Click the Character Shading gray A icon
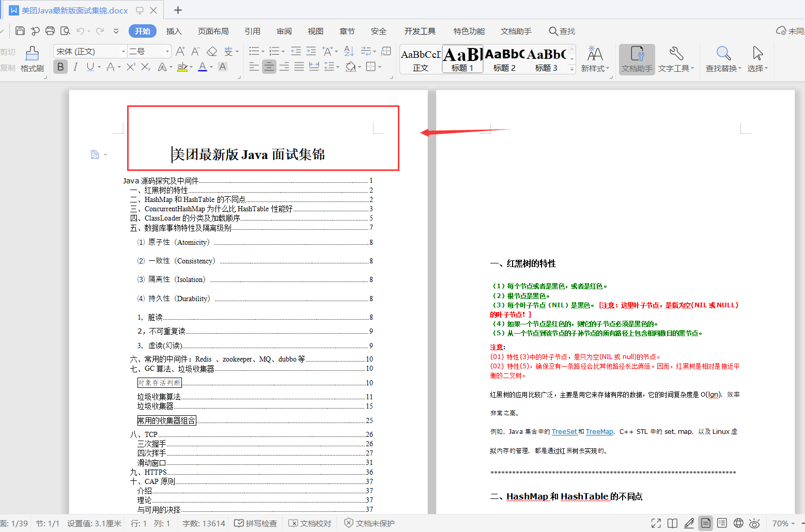805x532 pixels. pyautogui.click(x=223, y=67)
